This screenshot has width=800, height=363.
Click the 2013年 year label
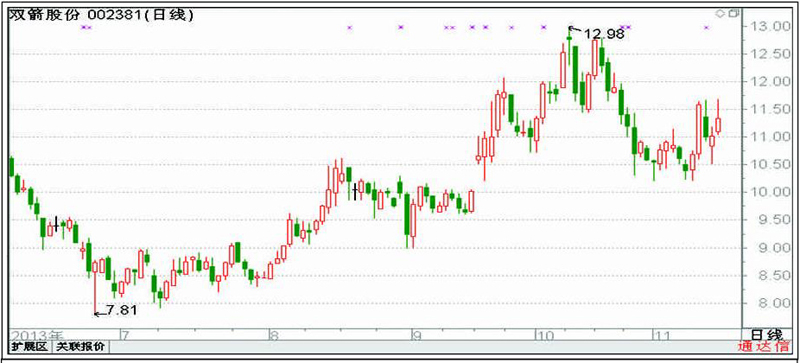(36, 335)
